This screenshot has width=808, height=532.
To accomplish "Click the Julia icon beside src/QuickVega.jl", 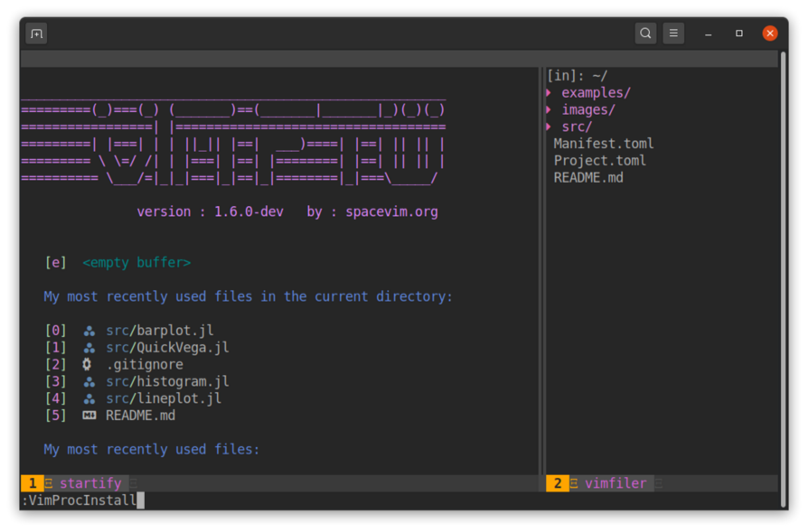I will click(x=90, y=347).
